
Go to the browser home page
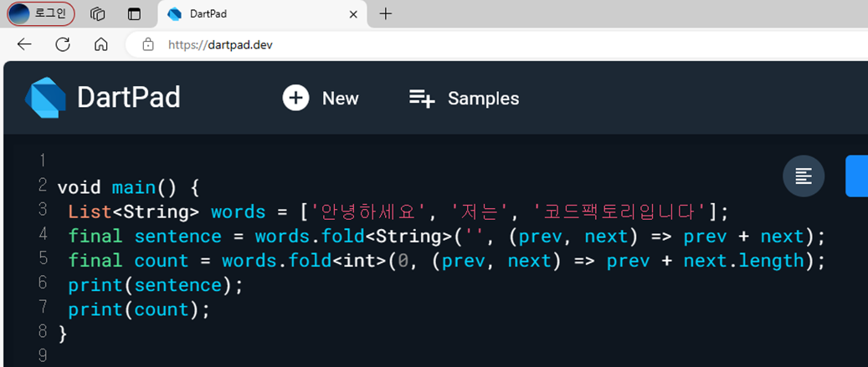[100, 45]
